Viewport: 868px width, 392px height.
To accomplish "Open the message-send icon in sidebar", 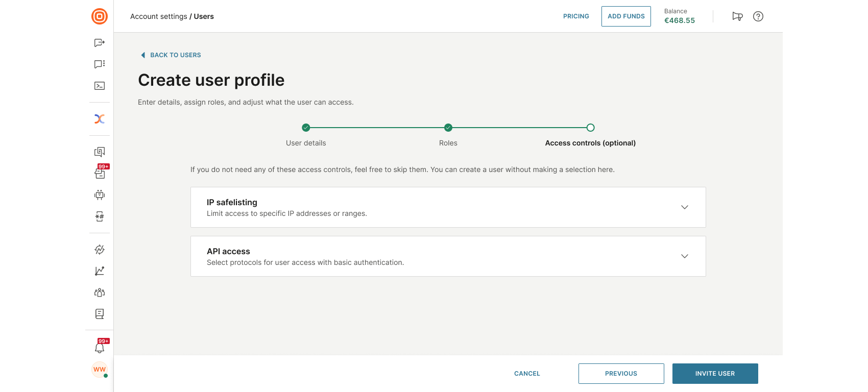I will tap(100, 43).
